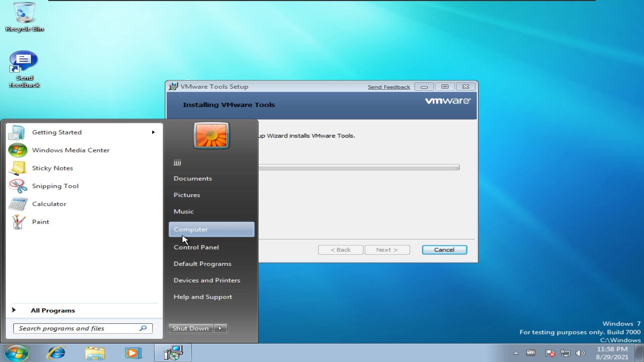Expand the Getting Started submenu arrow
This screenshot has width=644, height=362.
point(153,132)
